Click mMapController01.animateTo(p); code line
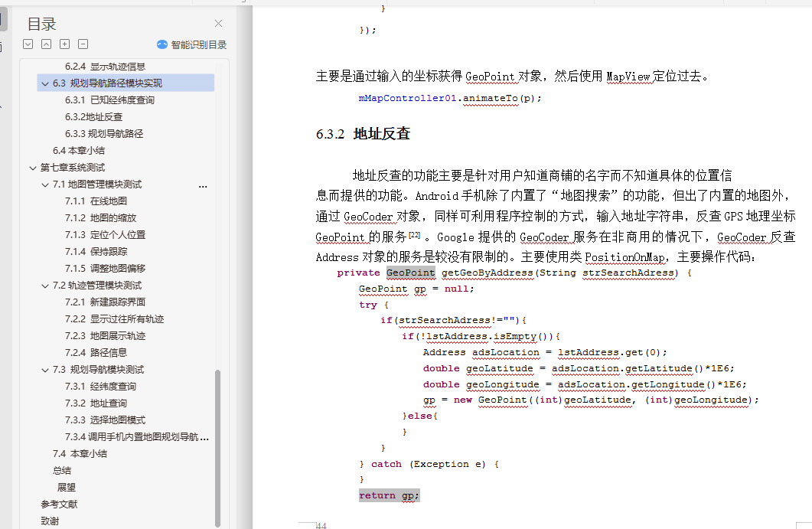This screenshot has width=812, height=529. (x=450, y=98)
